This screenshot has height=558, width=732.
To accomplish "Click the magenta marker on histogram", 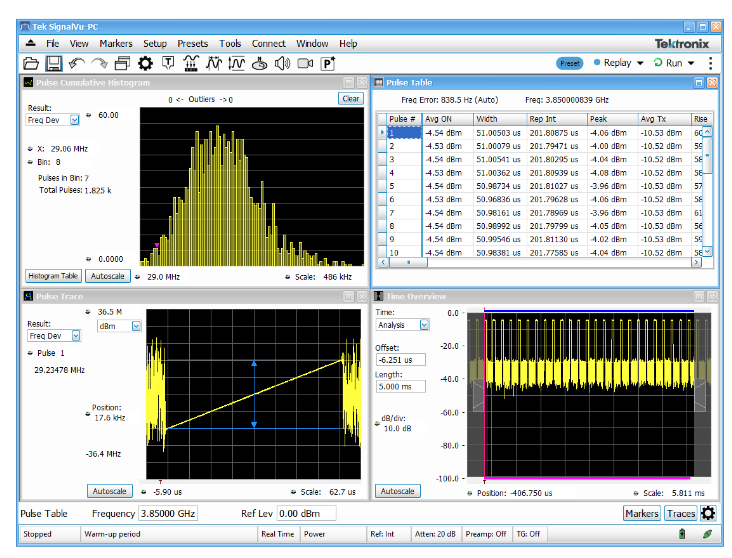I will pyautogui.click(x=157, y=245).
